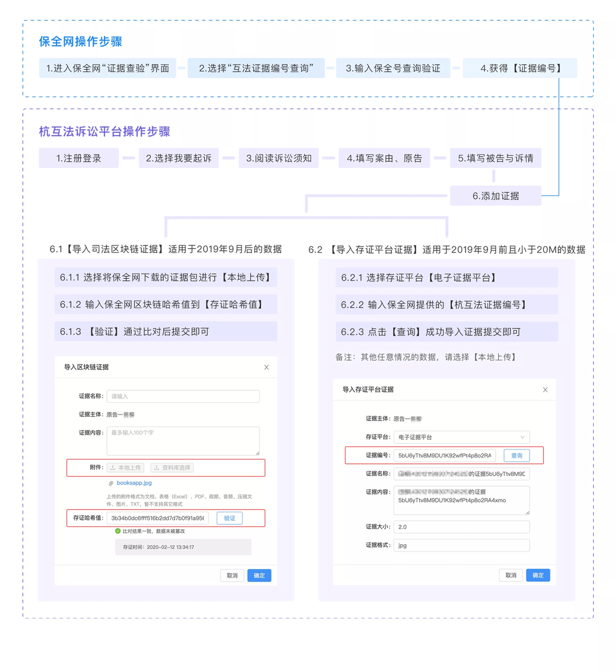Viewport: 616px width, 672px height.
Task: Open the booksapp.jpg attachment link
Action: tap(134, 483)
